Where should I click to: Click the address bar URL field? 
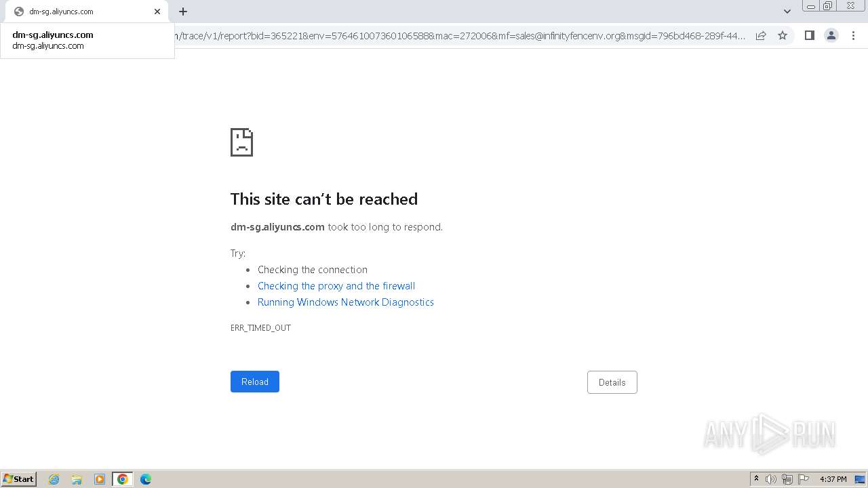coord(461,35)
